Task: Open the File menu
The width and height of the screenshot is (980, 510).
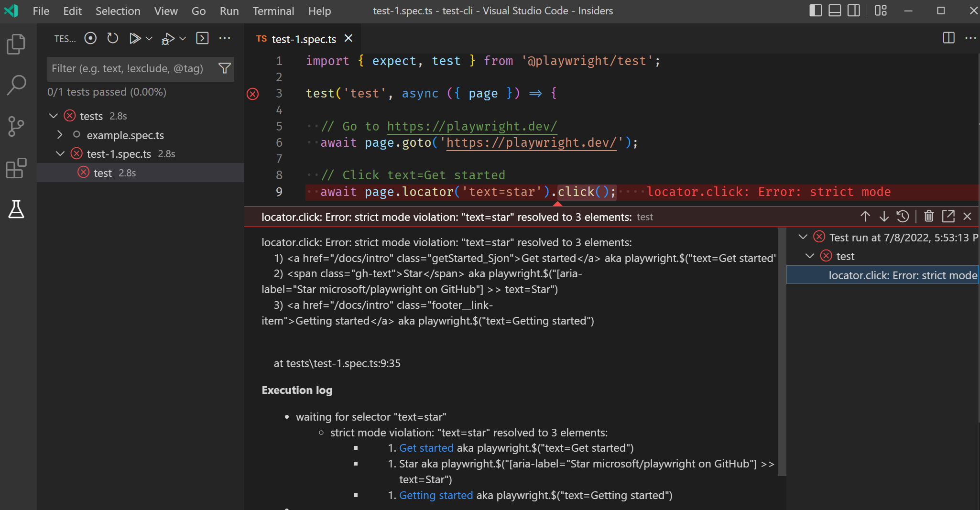Action: point(41,11)
